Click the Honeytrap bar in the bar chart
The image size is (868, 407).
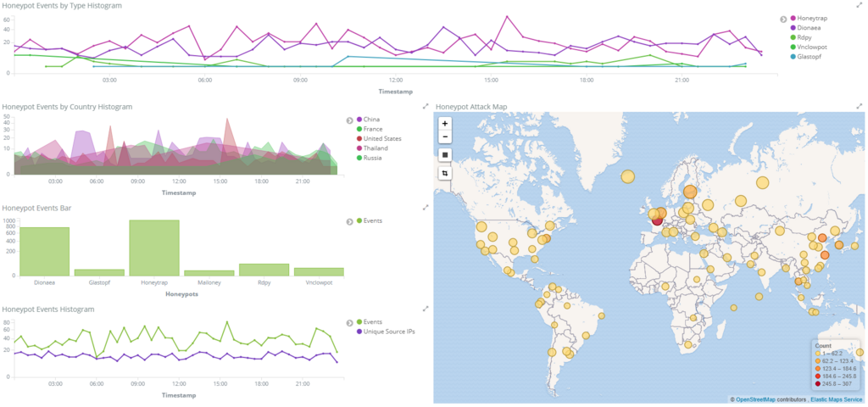pos(154,248)
